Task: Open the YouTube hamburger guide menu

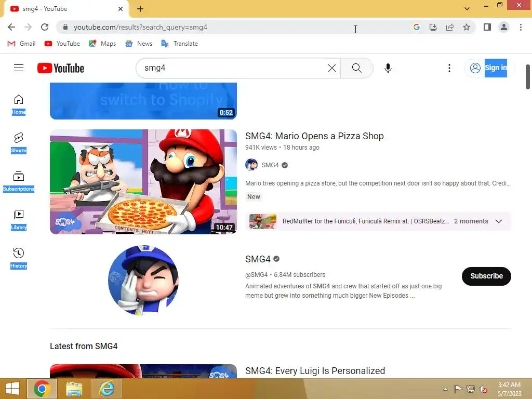Action: pyautogui.click(x=19, y=68)
